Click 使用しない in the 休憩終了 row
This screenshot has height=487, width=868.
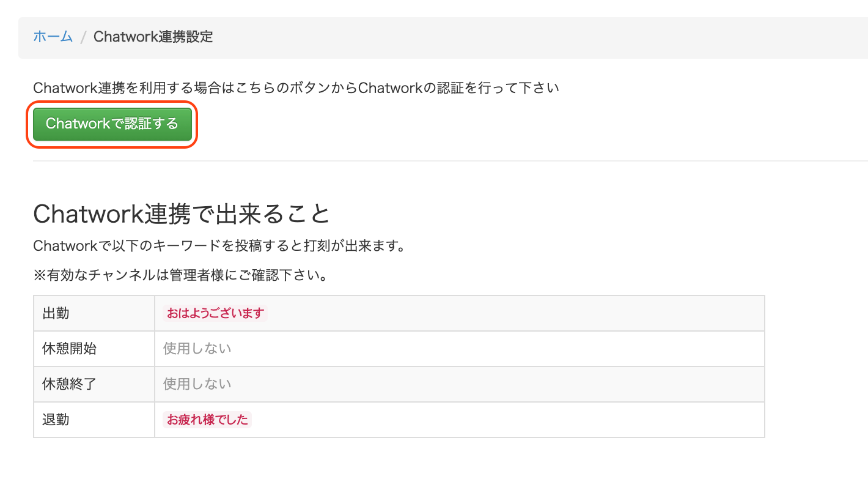197,384
